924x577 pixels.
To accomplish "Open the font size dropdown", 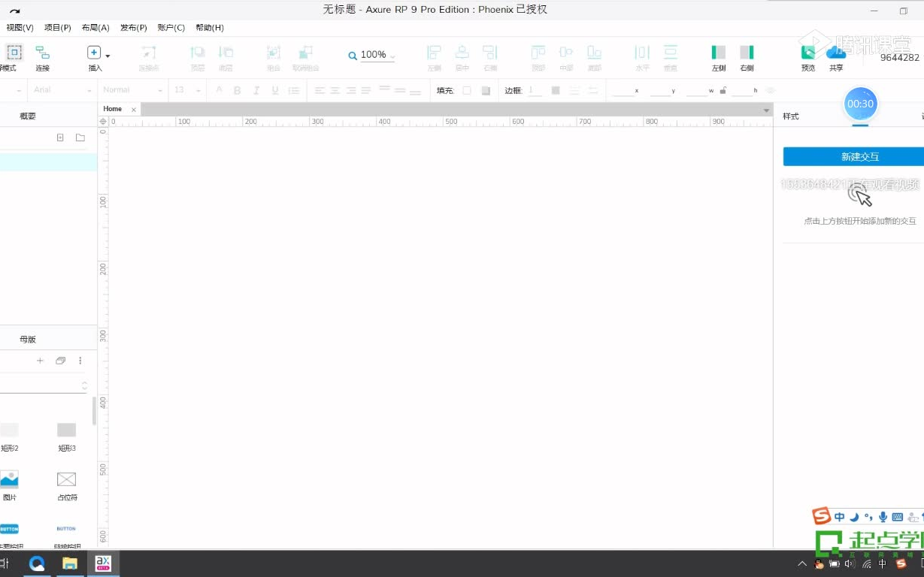I will 186,89.
